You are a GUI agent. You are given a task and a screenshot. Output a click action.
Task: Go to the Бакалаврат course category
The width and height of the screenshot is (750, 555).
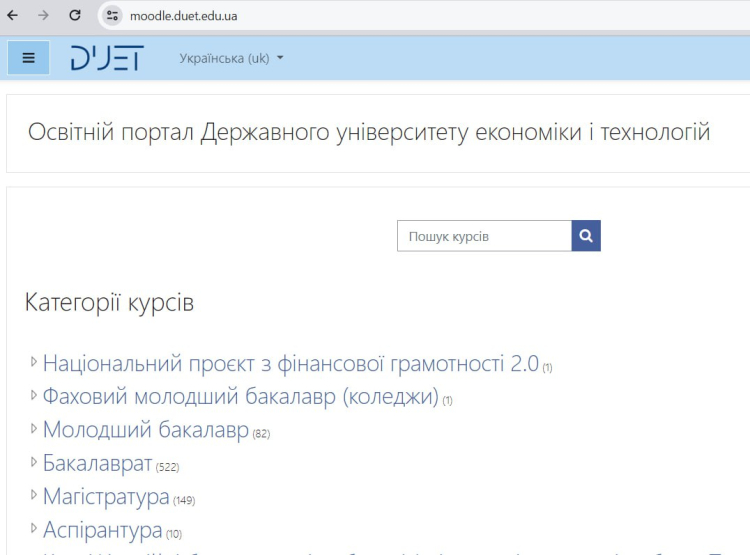pos(97,464)
